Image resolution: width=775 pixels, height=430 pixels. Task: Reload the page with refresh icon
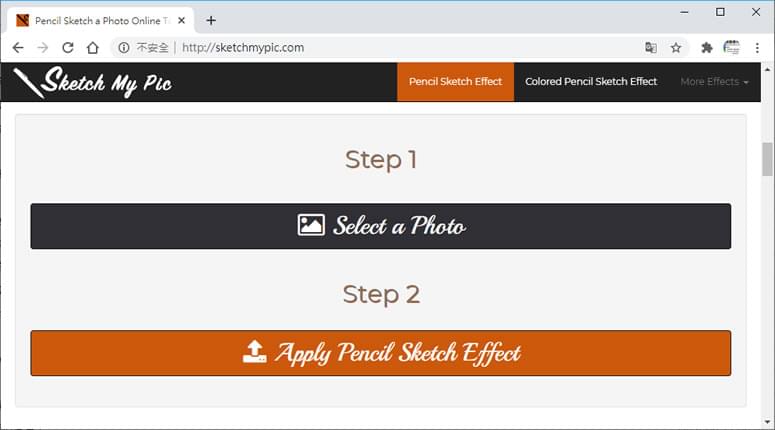pos(68,47)
